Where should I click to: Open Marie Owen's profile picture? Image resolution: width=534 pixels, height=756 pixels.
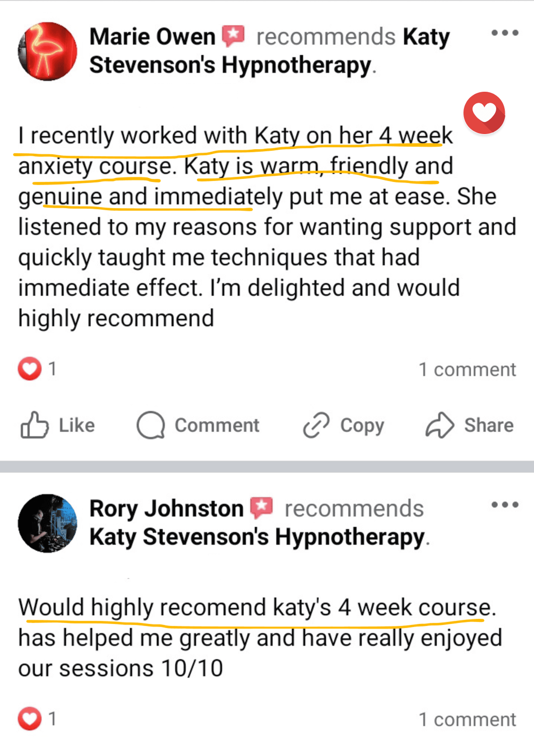click(47, 51)
